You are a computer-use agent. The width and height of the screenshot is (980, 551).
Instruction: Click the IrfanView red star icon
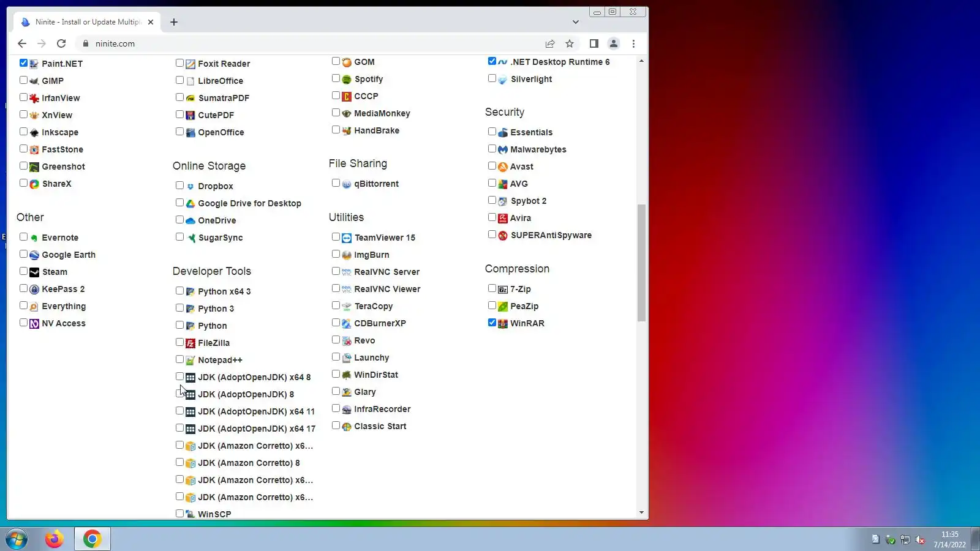[x=34, y=98]
